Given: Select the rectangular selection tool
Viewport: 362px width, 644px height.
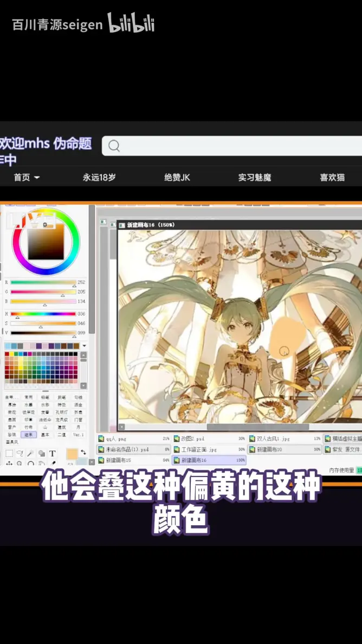Looking at the screenshot, I should click(x=9, y=453).
